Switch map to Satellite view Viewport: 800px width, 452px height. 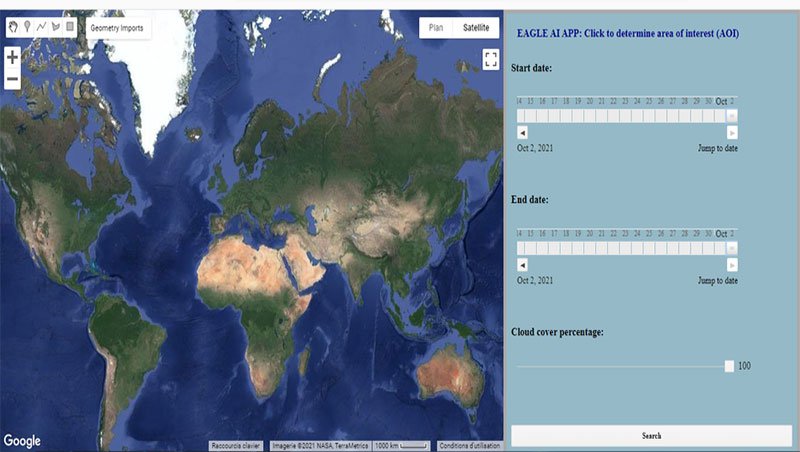475,28
